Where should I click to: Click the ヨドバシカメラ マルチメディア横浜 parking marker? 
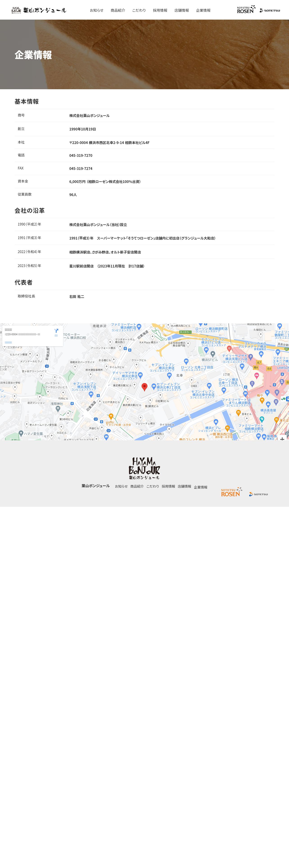click(x=251, y=357)
